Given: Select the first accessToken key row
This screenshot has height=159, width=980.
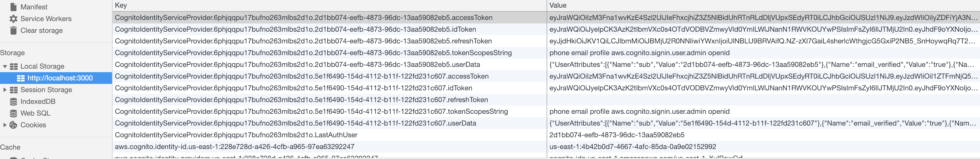Looking at the screenshot, I should [303, 18].
